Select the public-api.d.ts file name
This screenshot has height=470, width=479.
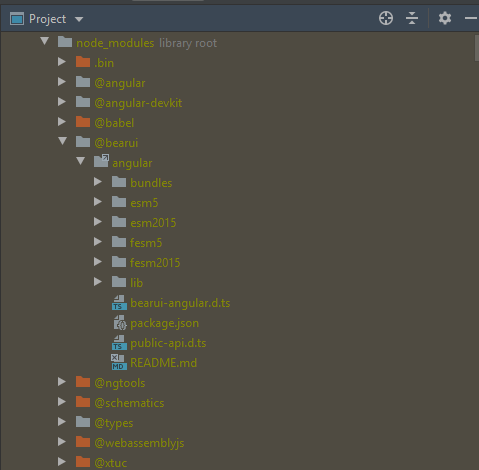click(168, 343)
